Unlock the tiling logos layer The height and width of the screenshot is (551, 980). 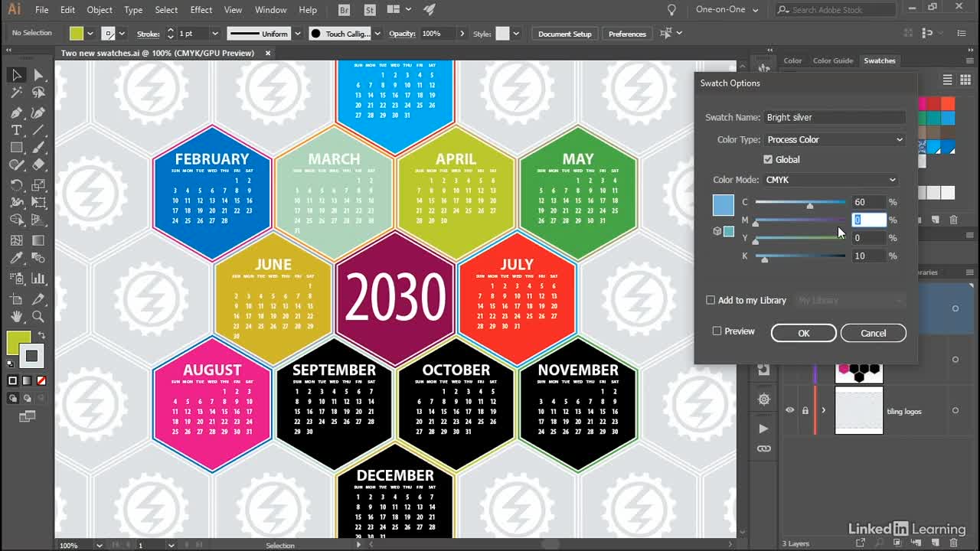pyautogui.click(x=805, y=411)
